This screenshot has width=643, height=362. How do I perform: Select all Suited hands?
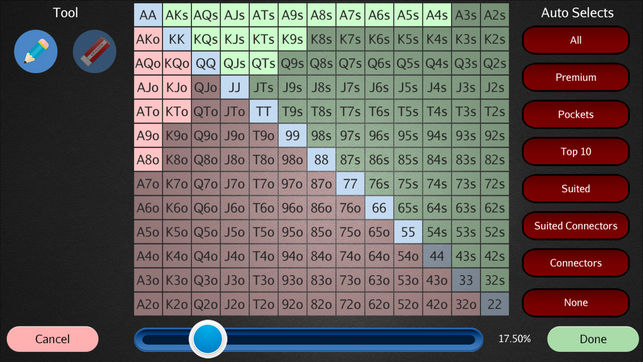[x=575, y=189]
